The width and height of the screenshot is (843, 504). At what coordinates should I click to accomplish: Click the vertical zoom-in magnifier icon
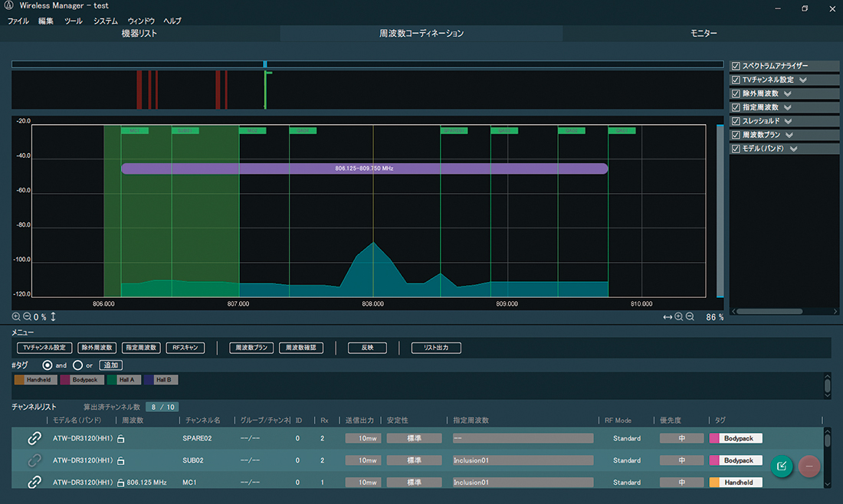[x=16, y=317]
